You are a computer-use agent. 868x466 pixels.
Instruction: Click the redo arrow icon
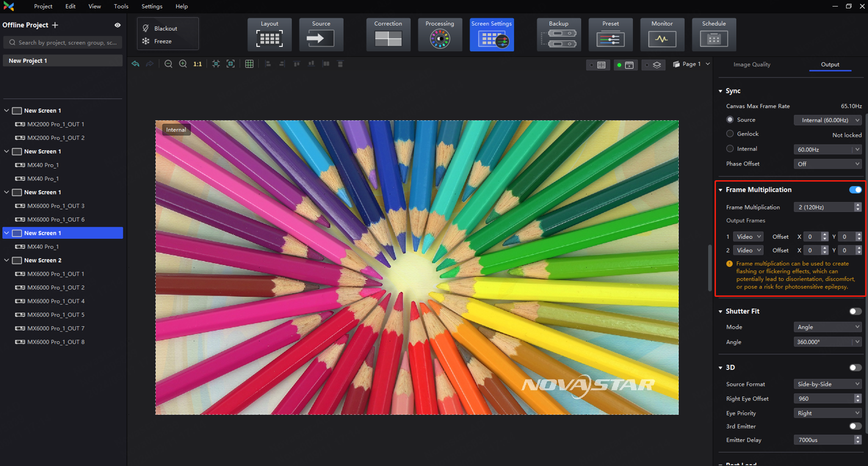pyautogui.click(x=150, y=64)
